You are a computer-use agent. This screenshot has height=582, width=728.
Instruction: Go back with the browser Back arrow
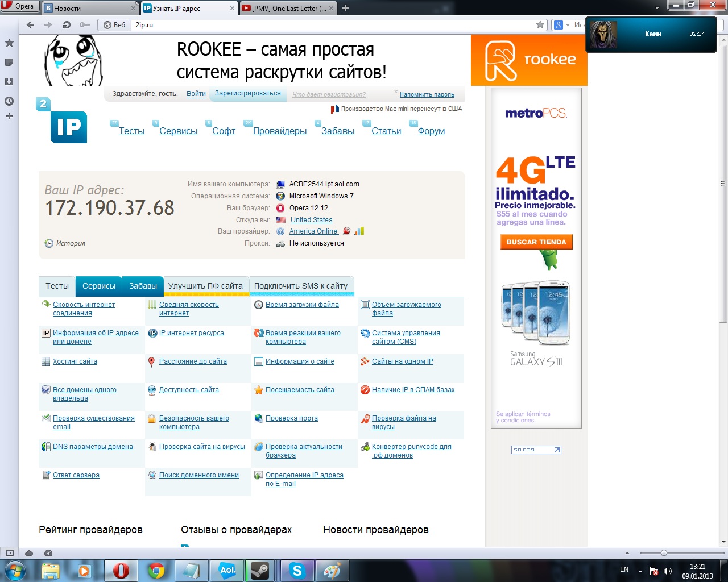(31, 25)
